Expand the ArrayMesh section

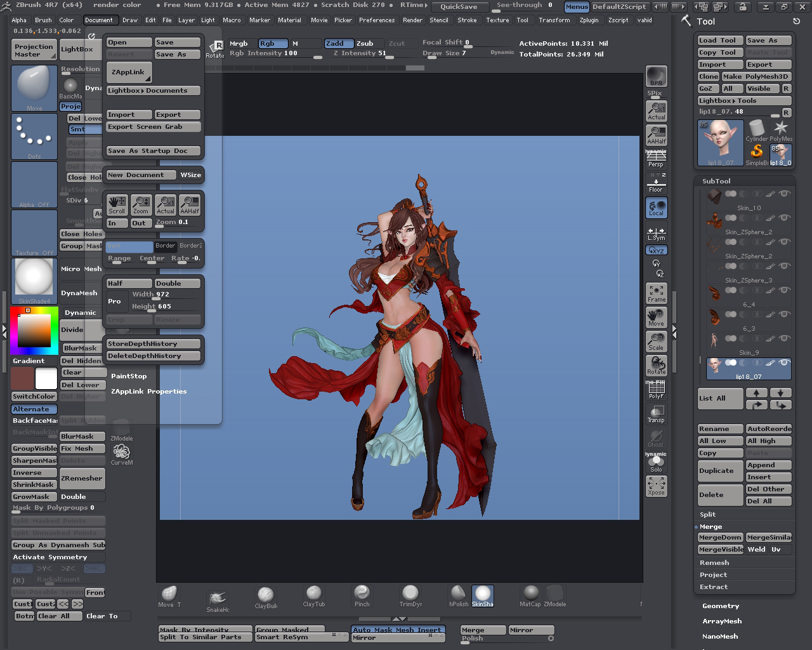[722, 621]
